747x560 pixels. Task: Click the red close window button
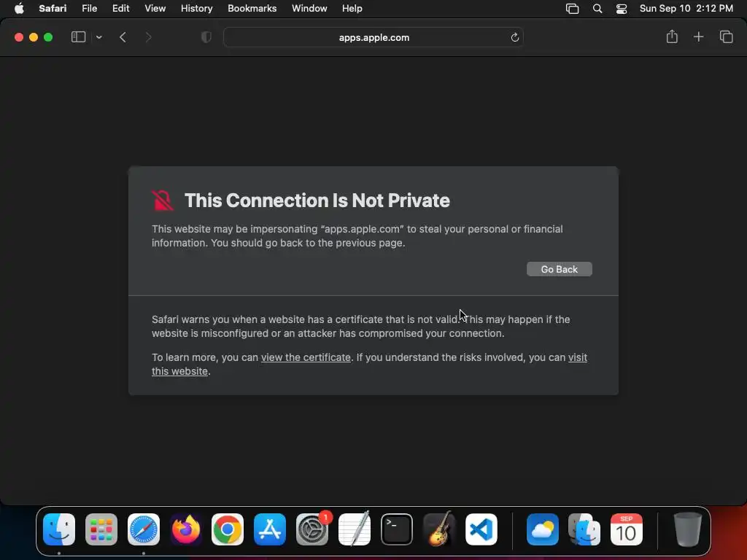(x=19, y=37)
